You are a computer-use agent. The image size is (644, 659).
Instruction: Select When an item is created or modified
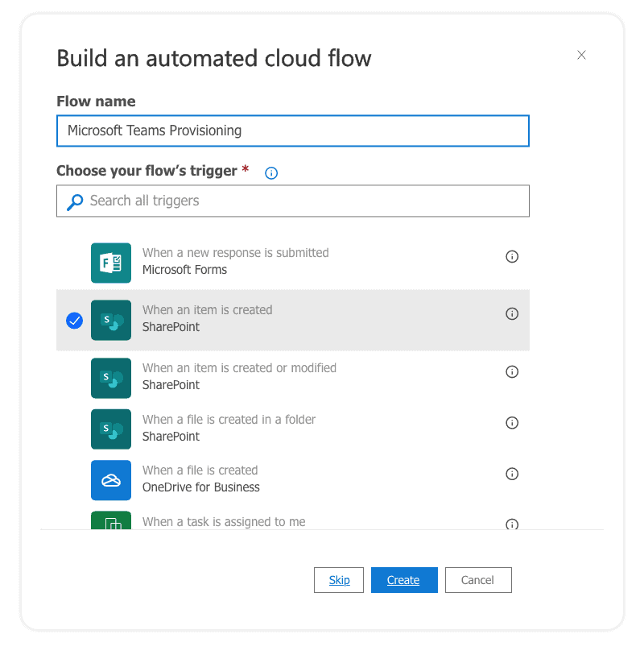click(293, 377)
